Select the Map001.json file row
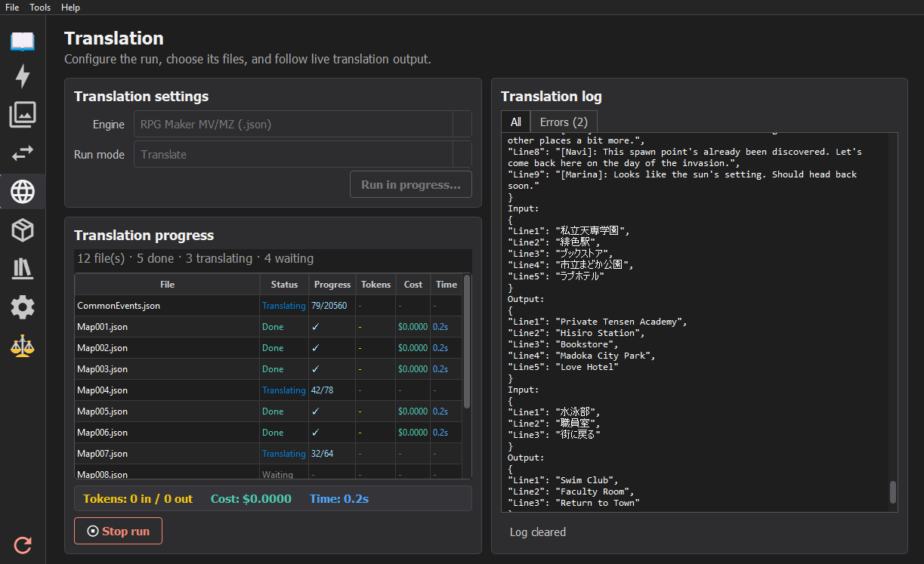Viewport: 924px width, 564px height. pyautogui.click(x=268, y=327)
